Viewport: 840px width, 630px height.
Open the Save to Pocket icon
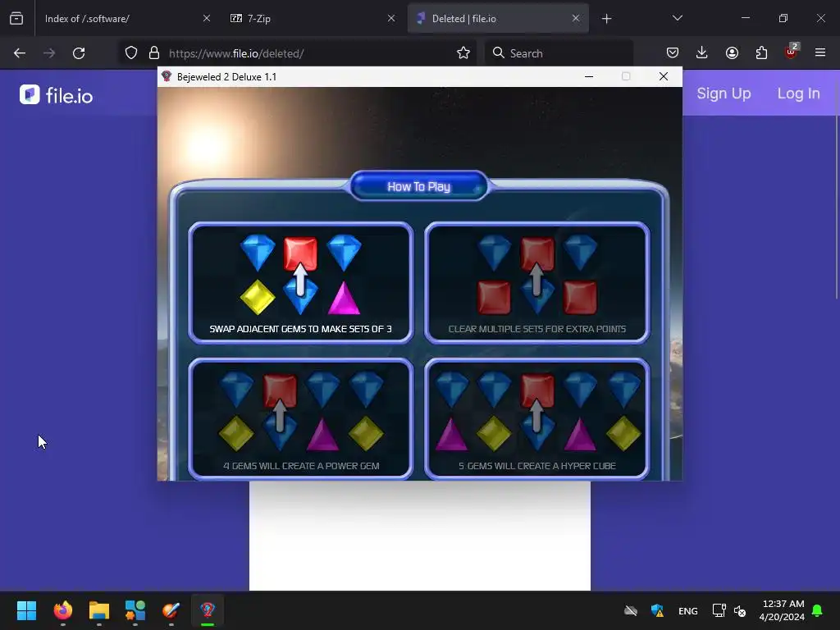click(673, 53)
